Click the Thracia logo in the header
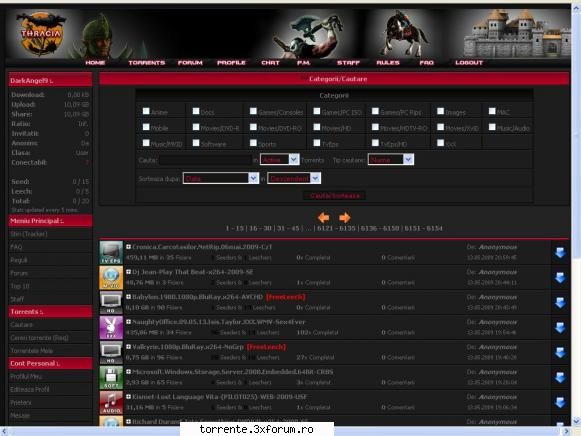The height and width of the screenshot is (436, 581). pyautogui.click(x=40, y=33)
